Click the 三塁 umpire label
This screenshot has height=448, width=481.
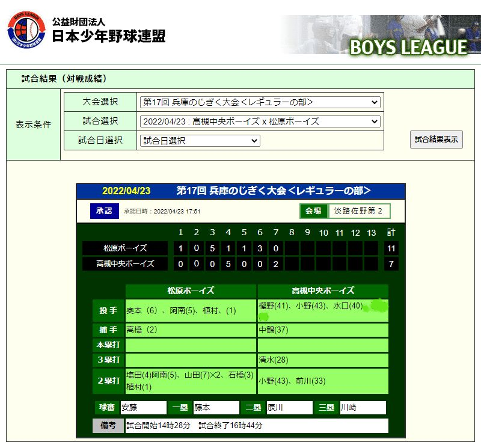click(x=326, y=408)
